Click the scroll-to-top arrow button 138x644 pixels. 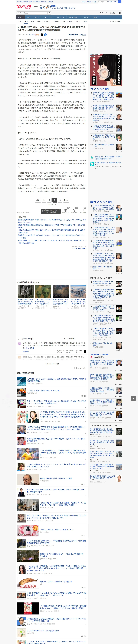tap(133, 398)
